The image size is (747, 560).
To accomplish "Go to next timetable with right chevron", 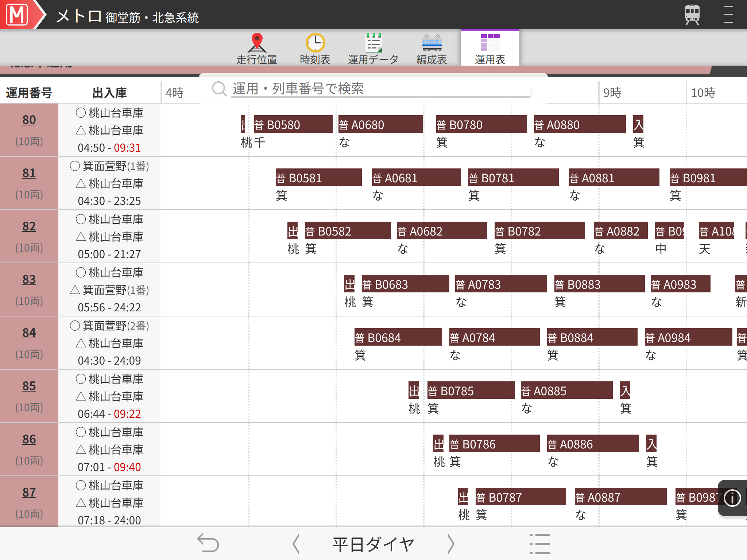I will click(x=451, y=544).
